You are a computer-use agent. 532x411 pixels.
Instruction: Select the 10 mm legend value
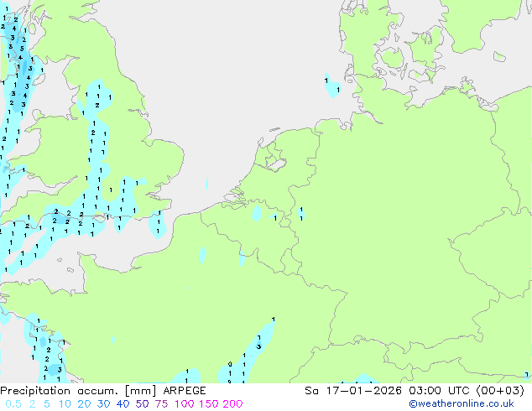tap(65, 404)
